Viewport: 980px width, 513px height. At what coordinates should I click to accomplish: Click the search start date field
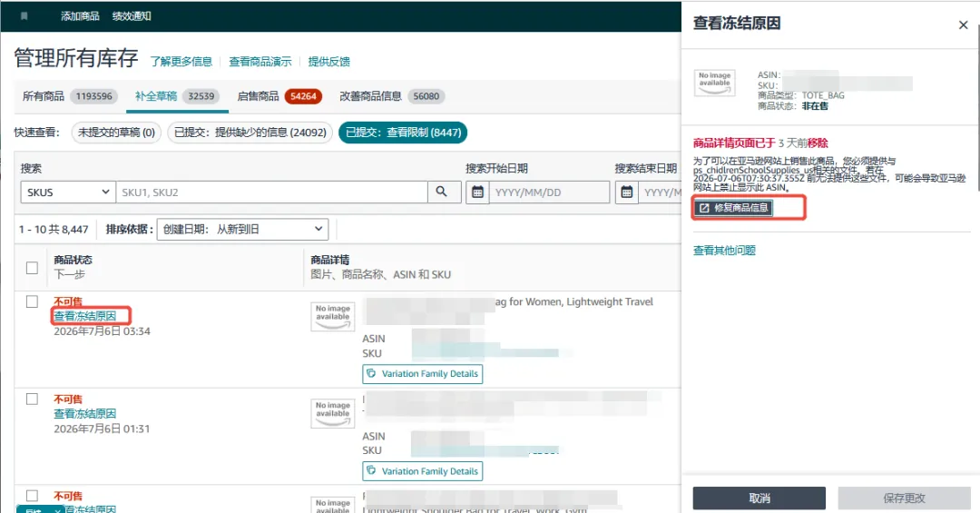(549, 192)
